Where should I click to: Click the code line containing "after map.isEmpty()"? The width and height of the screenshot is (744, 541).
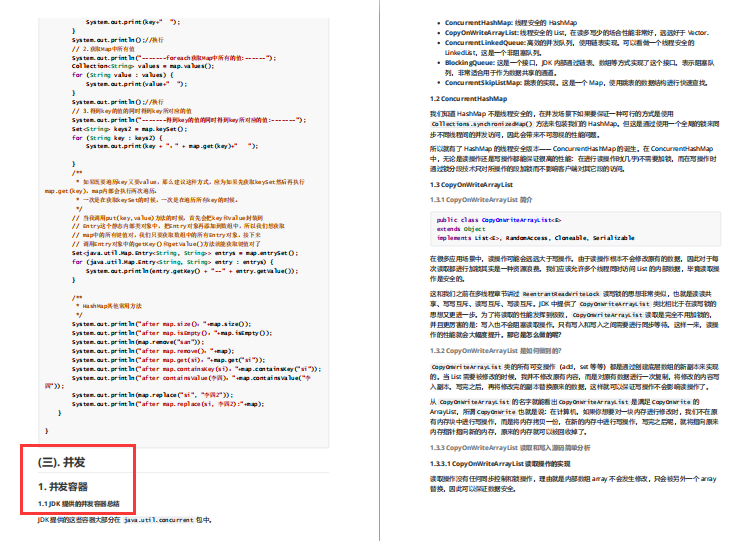coord(172,333)
